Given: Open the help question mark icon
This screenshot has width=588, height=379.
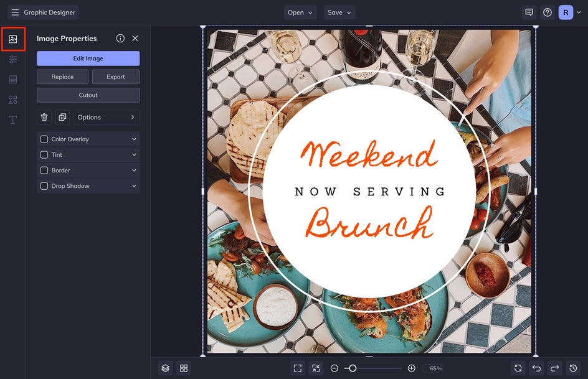Looking at the screenshot, I should pyautogui.click(x=548, y=12).
